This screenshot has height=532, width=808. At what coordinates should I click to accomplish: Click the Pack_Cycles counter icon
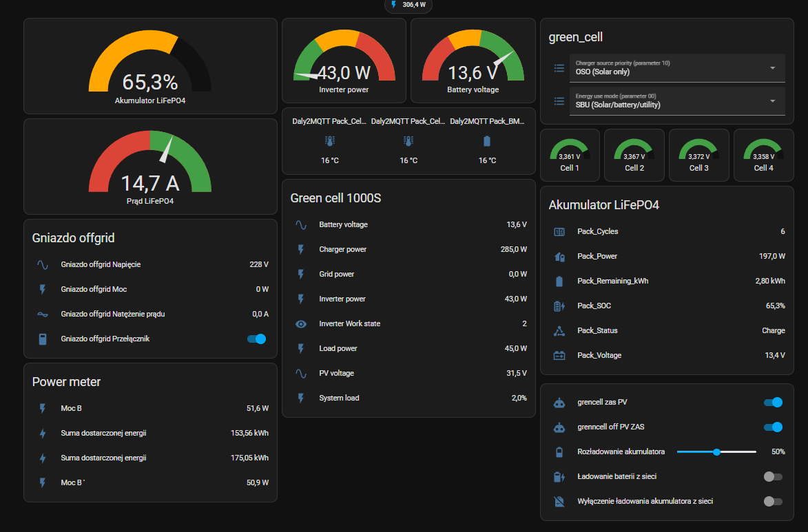(559, 232)
